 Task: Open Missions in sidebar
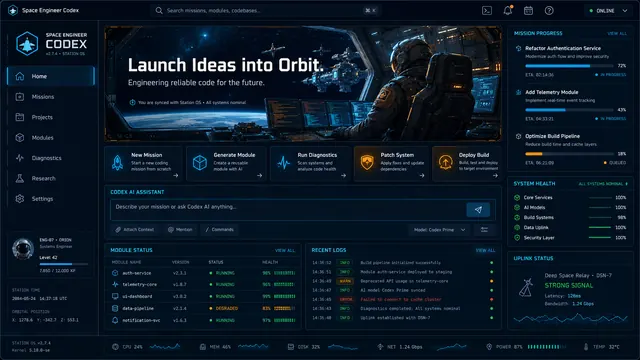tap(51, 97)
